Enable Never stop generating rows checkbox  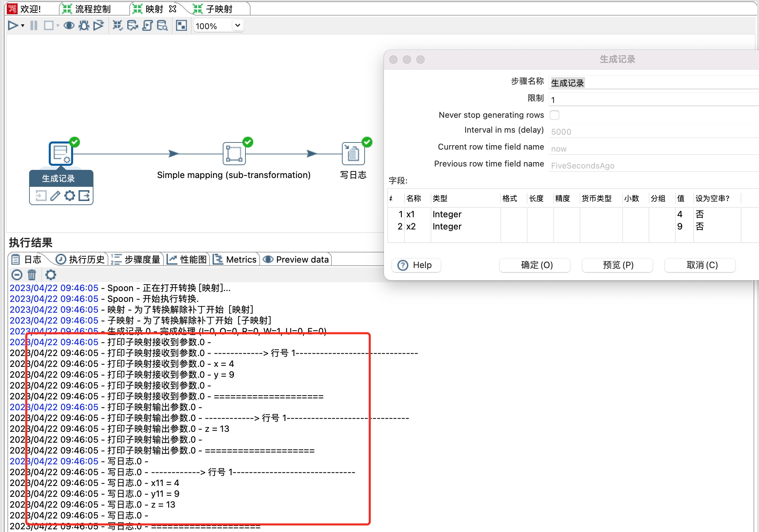click(x=554, y=115)
